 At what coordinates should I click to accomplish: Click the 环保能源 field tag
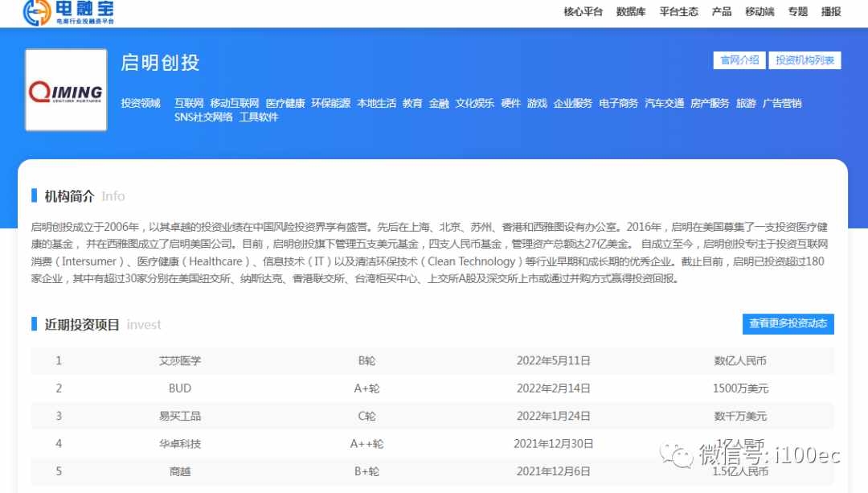(331, 103)
